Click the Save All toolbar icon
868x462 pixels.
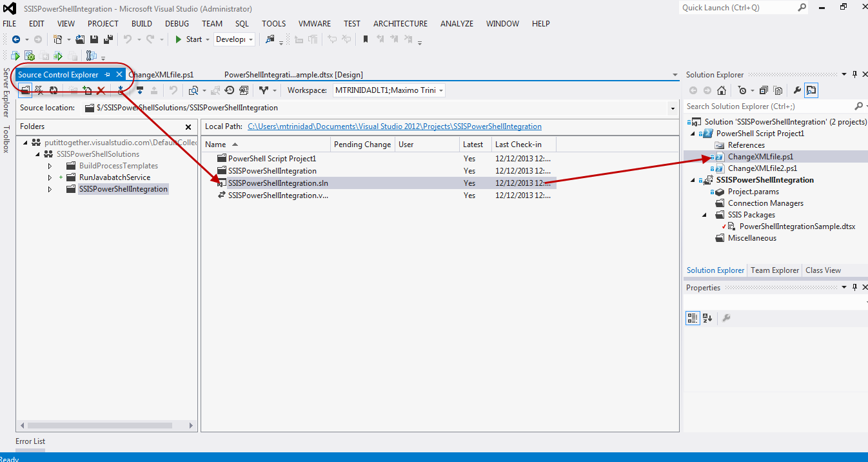(x=109, y=39)
